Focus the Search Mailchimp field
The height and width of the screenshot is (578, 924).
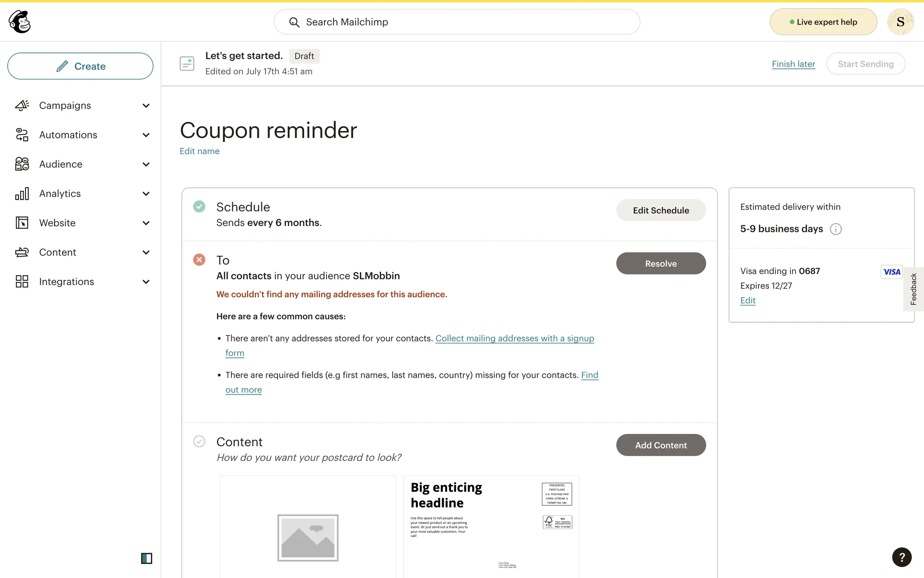pos(457,22)
